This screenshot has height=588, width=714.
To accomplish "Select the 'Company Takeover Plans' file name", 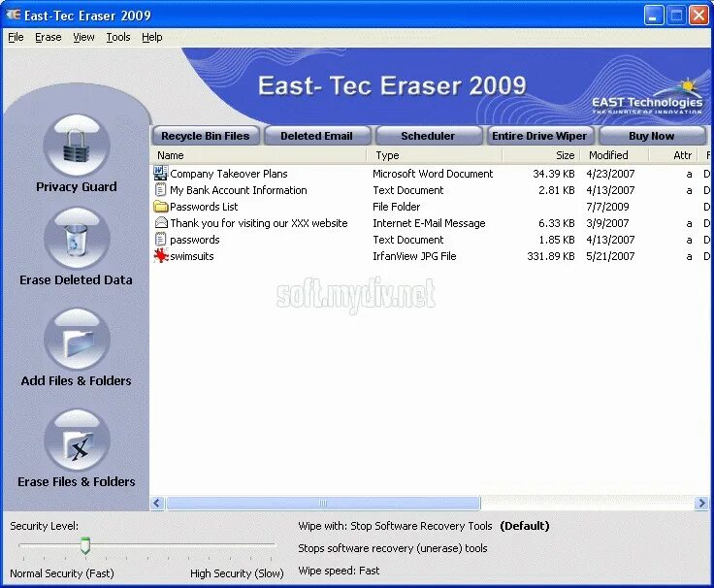I will 229,174.
